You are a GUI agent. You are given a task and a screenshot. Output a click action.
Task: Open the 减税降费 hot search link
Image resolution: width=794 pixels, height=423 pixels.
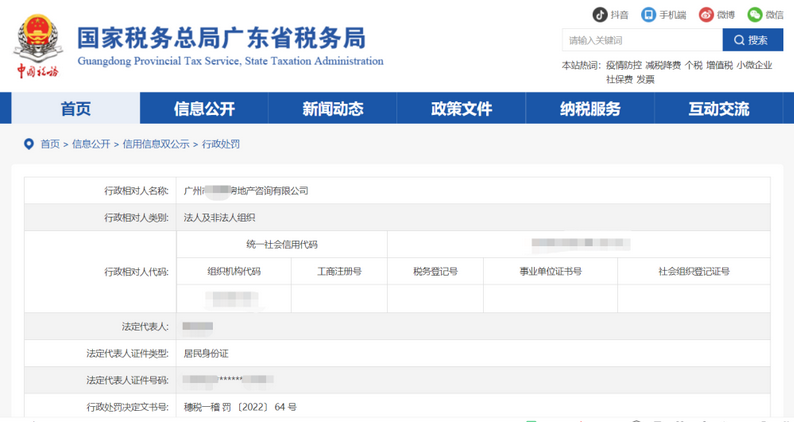(x=662, y=65)
